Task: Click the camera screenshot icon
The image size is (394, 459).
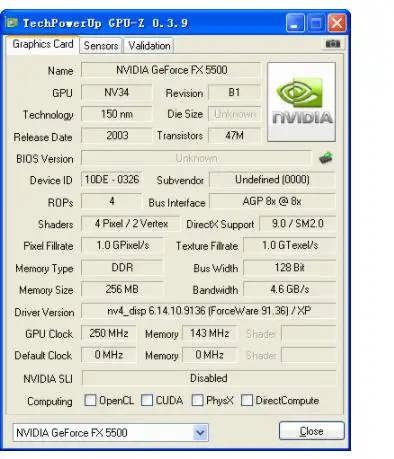Action: 332,44
